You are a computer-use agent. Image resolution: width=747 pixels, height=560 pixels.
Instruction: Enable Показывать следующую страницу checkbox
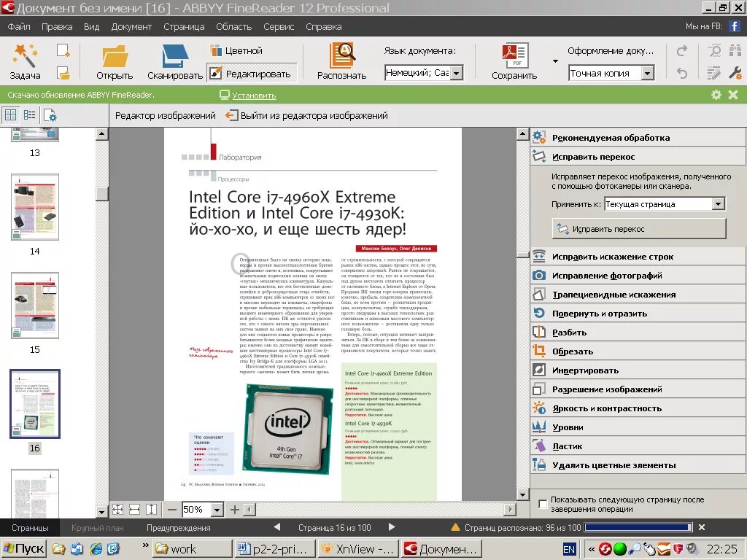coord(543,504)
